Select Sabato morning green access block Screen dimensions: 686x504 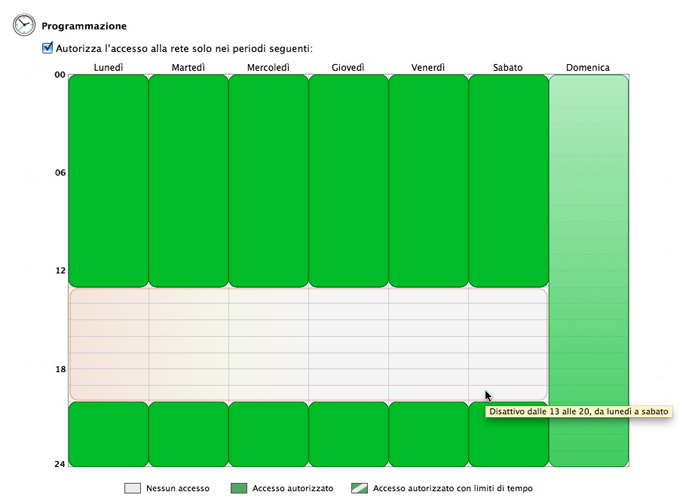pos(508,181)
